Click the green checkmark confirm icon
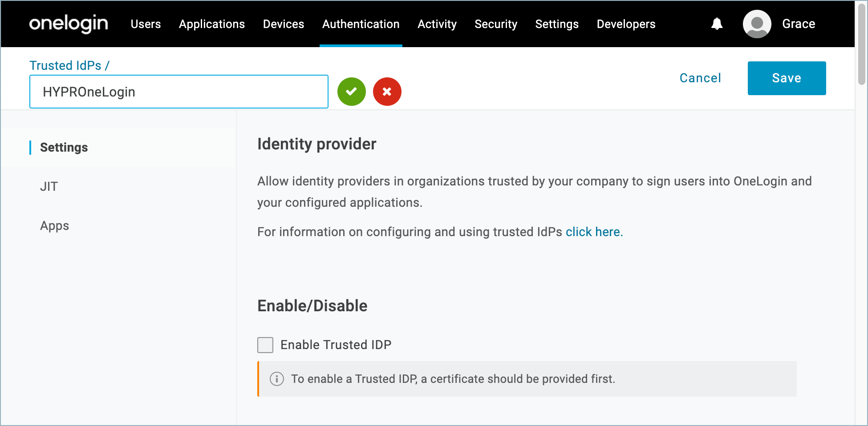 coord(351,92)
